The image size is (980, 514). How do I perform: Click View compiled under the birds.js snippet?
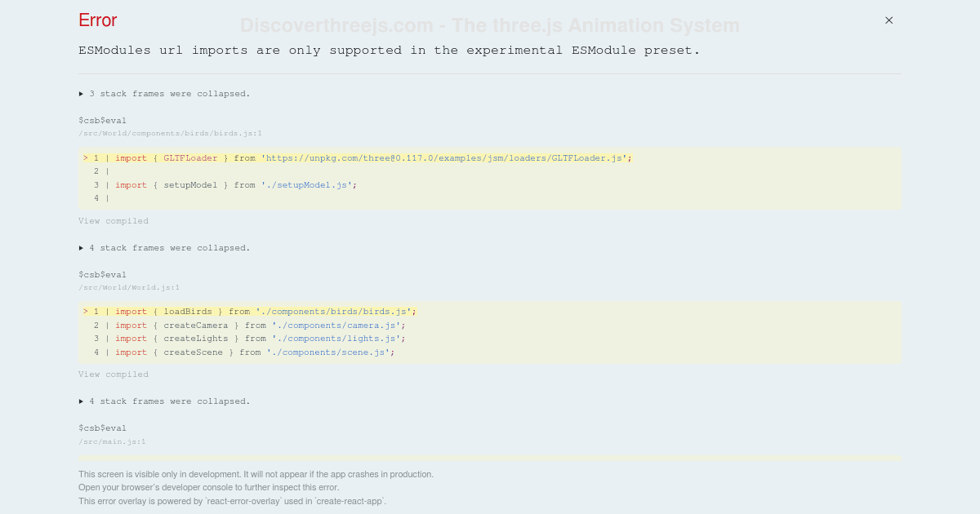114,221
